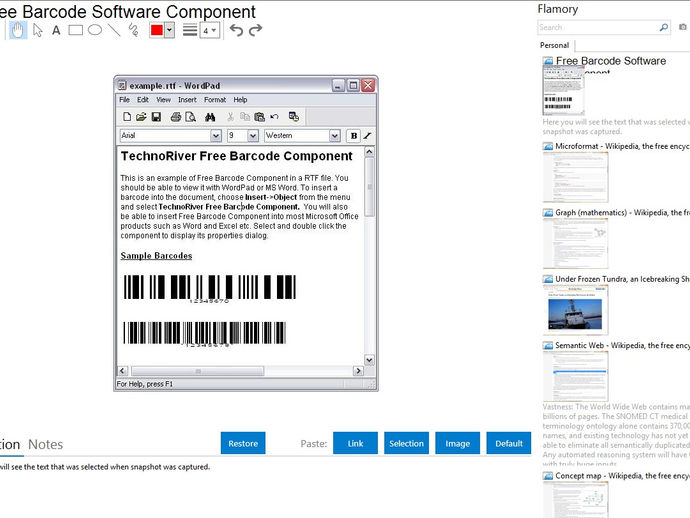Click the Microformat - Wikipedia title link
The height and width of the screenshot is (518, 690).
(622, 146)
